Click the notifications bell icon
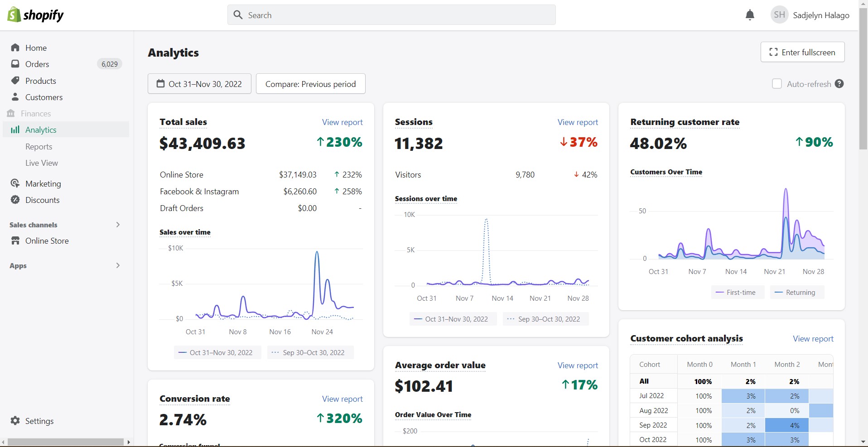This screenshot has width=868, height=447. pyautogui.click(x=750, y=15)
